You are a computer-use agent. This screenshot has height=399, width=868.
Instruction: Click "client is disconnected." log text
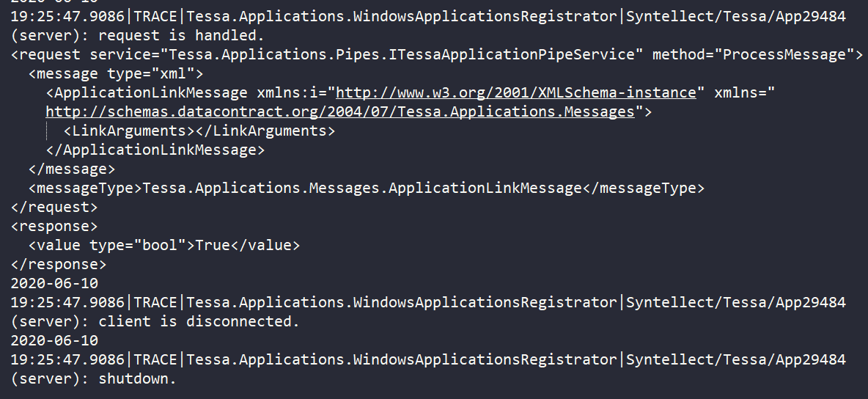199,321
